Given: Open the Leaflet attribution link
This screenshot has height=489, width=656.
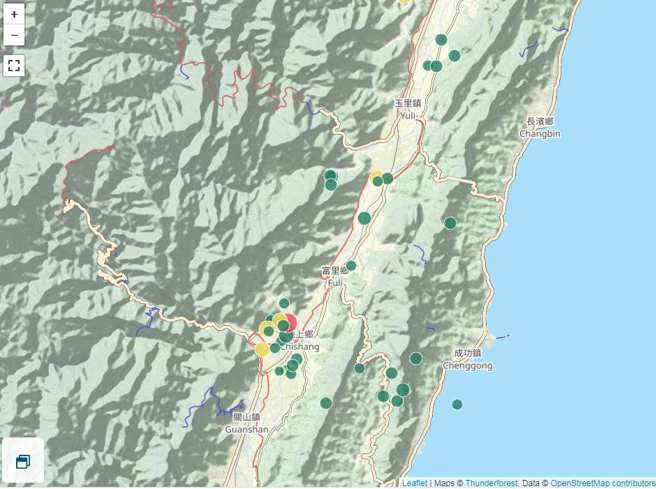Looking at the screenshot, I should point(414,483).
